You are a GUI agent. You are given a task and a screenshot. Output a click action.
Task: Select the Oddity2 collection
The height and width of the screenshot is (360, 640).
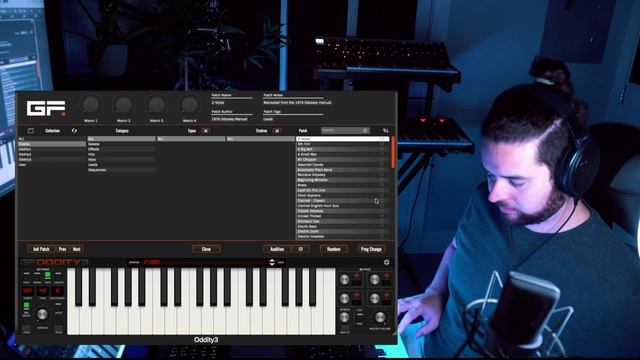(52, 154)
